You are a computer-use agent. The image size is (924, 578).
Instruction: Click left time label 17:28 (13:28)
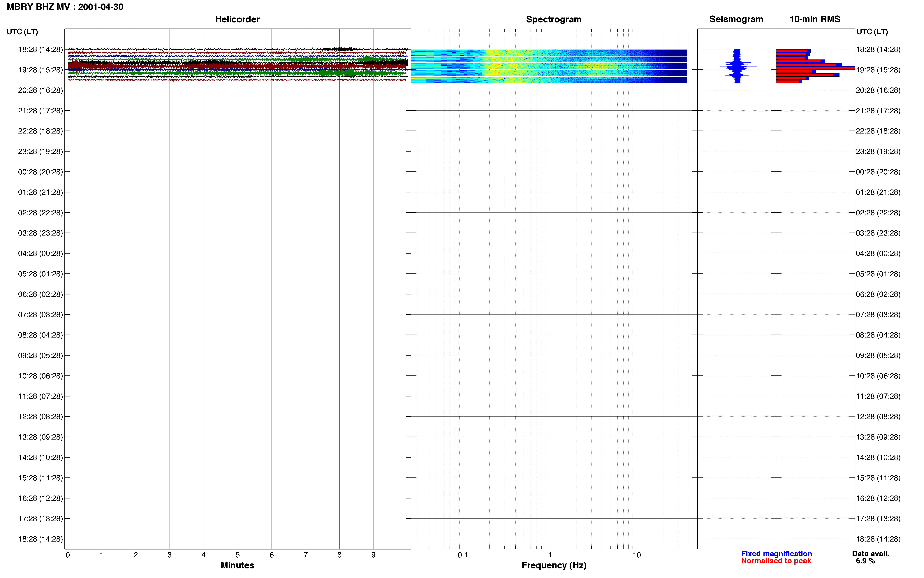[40, 519]
